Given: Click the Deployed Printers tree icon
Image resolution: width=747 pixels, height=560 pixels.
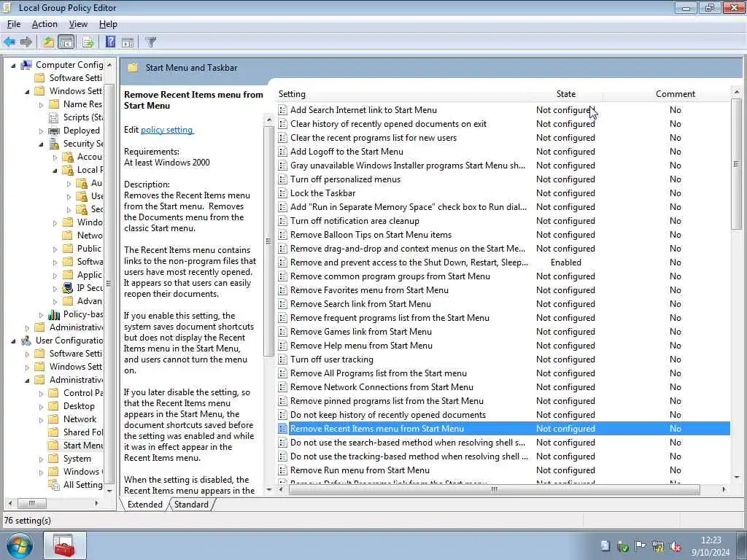Looking at the screenshot, I should click(x=54, y=131).
